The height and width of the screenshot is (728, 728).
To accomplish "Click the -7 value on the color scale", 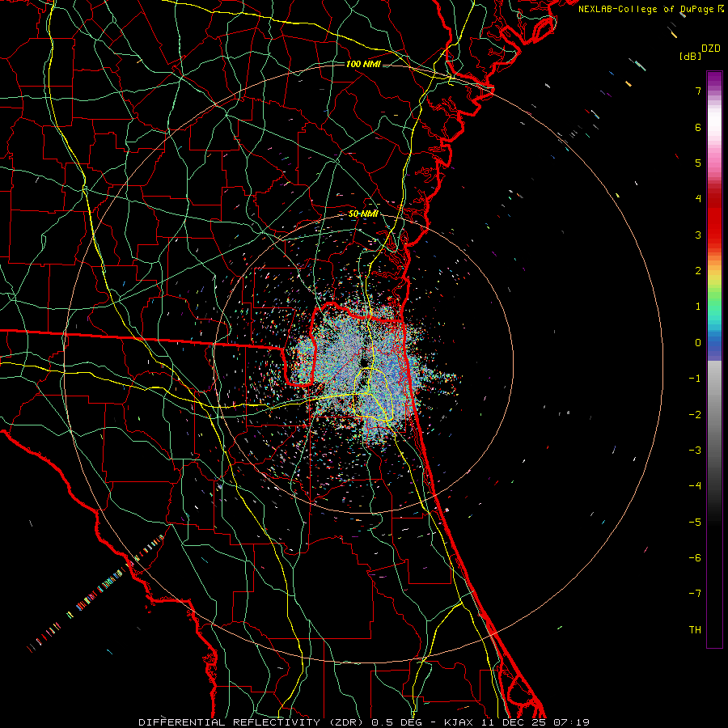I will point(695,594).
